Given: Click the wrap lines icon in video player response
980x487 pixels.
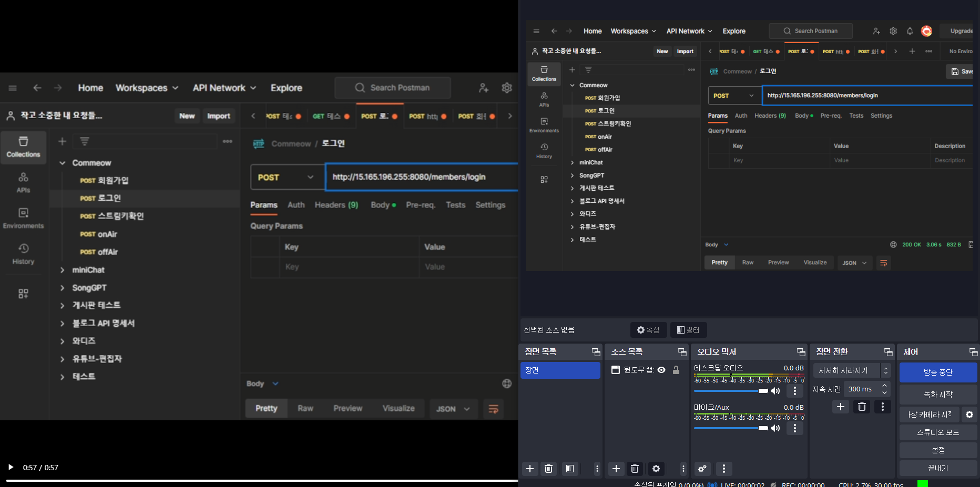Looking at the screenshot, I should (x=493, y=409).
